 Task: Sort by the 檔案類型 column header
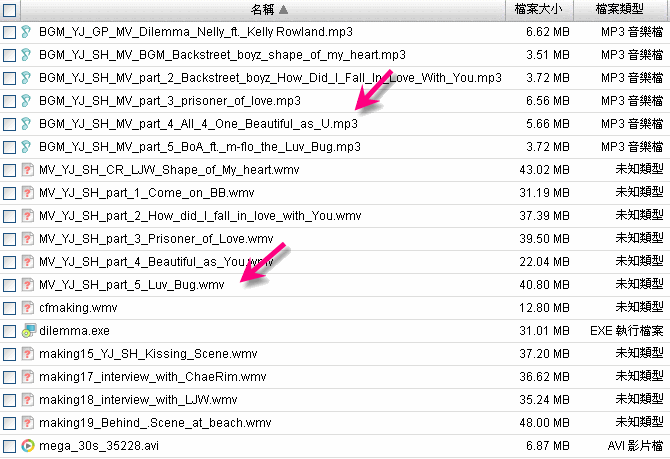(620, 9)
